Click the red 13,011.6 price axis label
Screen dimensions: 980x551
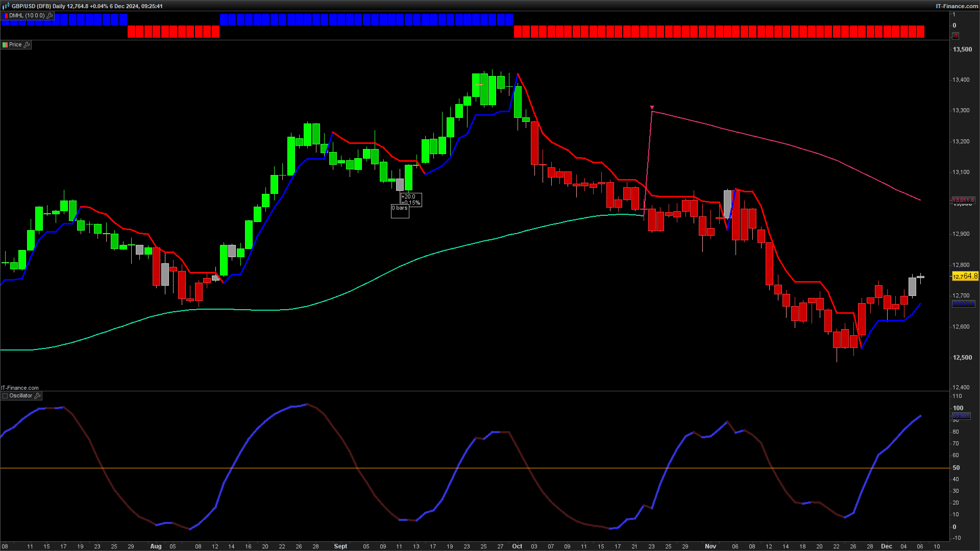click(964, 200)
